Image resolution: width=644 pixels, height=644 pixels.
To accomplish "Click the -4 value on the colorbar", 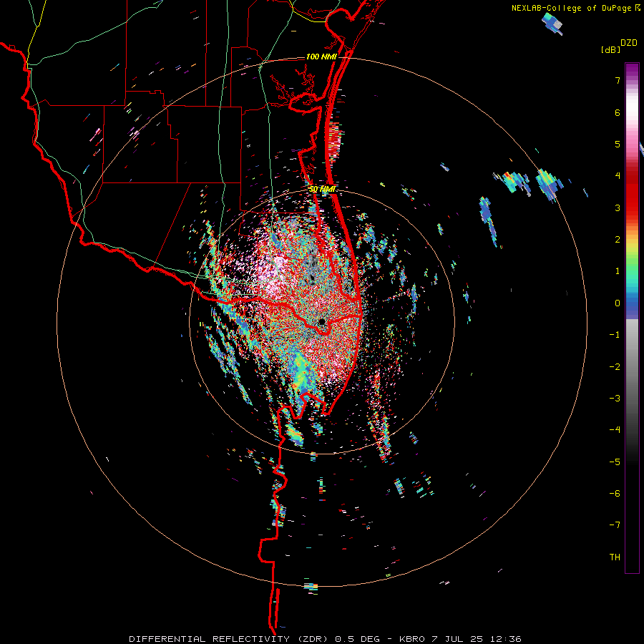I will pyautogui.click(x=615, y=430).
